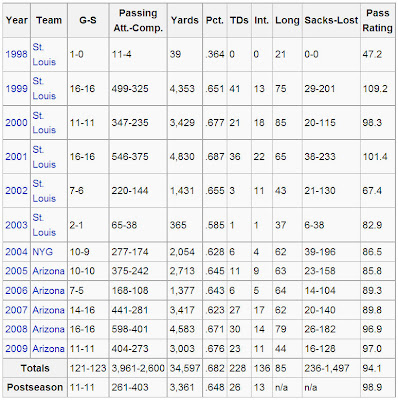Click the 2007 year link
This screenshot has width=398, height=400.
pos(16,310)
